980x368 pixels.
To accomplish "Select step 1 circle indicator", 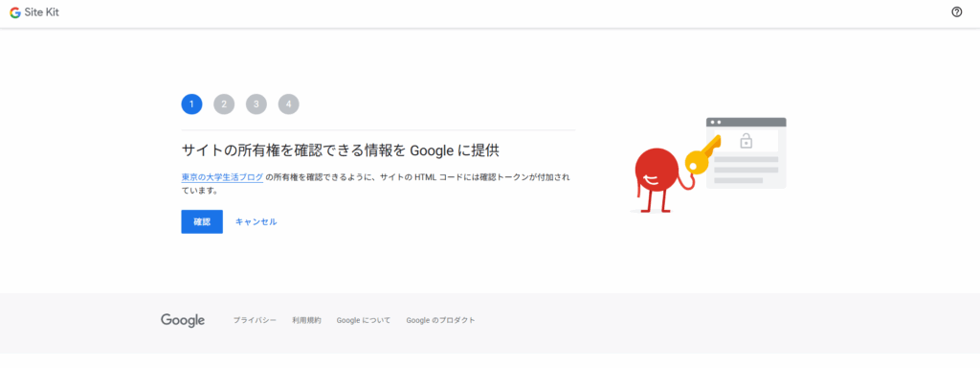I will 191,103.
